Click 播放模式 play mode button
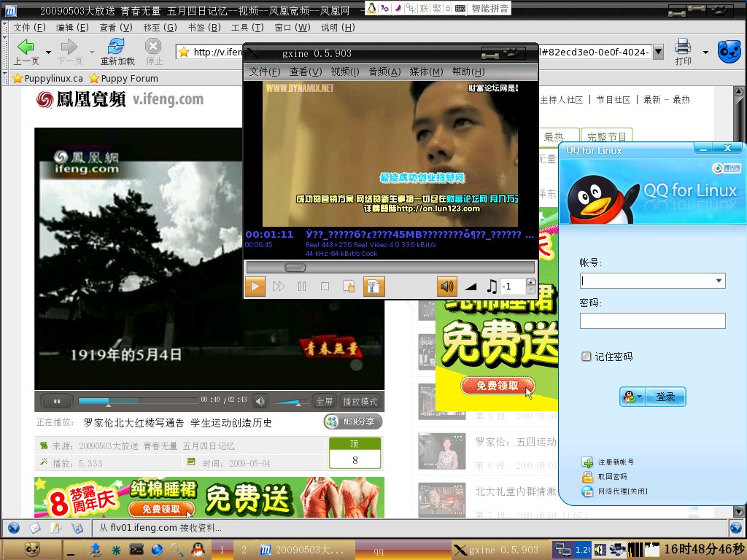Image resolution: width=747 pixels, height=560 pixels. point(360,402)
